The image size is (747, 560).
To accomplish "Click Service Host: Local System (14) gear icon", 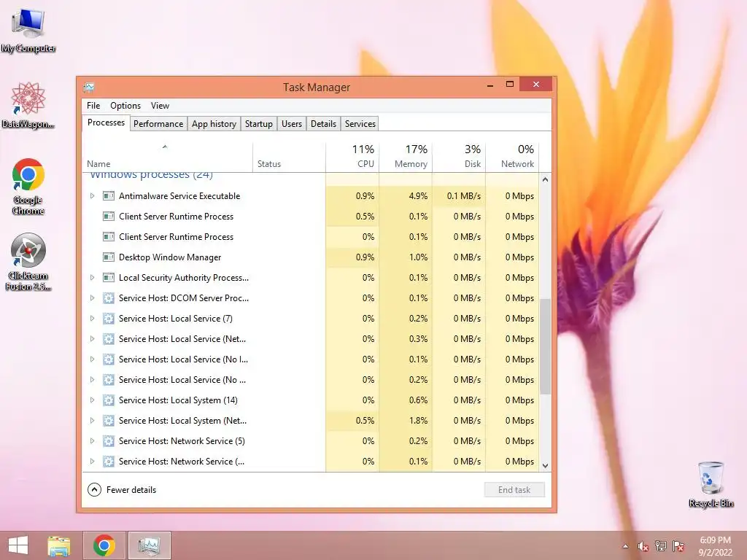I will (x=109, y=400).
